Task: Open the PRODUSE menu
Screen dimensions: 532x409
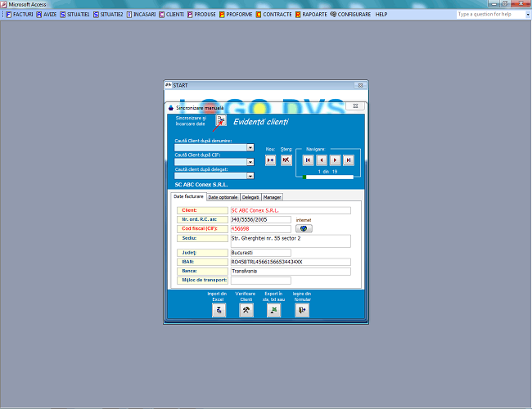Action: (201, 14)
